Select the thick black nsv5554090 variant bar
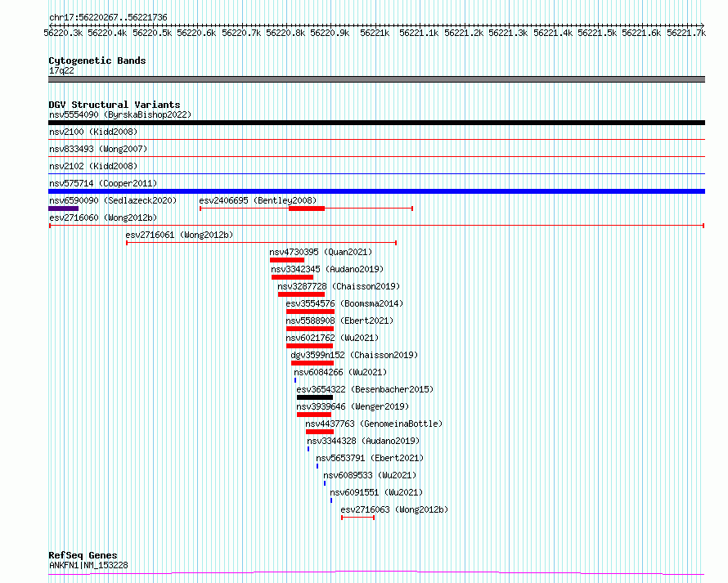728x583 pixels. tap(376, 123)
